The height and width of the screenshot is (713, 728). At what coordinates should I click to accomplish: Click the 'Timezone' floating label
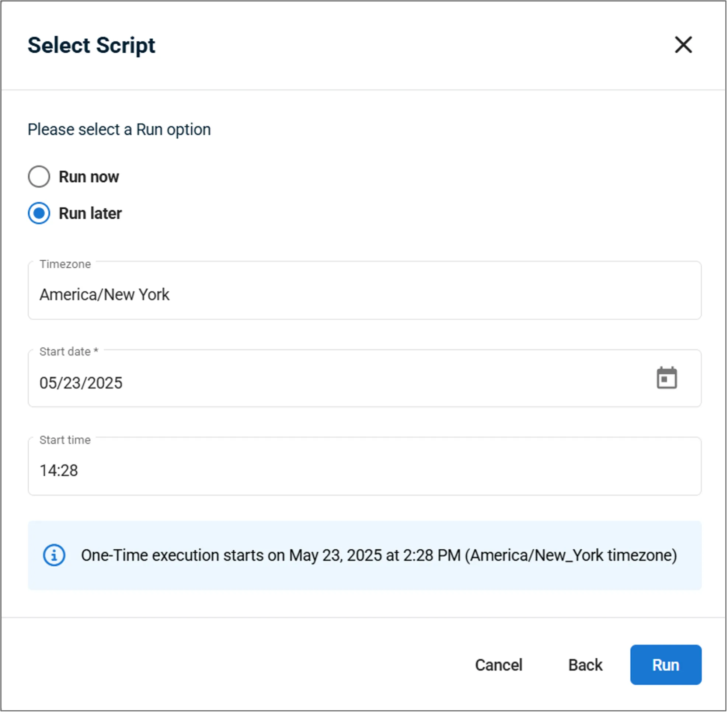[x=65, y=264]
